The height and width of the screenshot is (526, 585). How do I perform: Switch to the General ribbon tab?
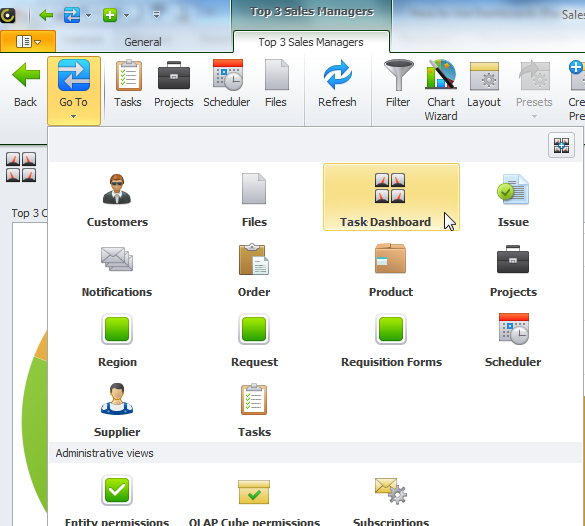point(143,42)
